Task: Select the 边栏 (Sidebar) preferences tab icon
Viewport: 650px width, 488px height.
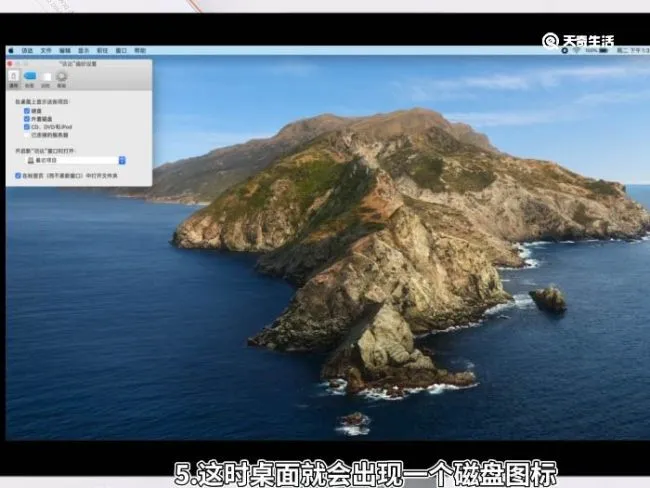Action: 46,79
